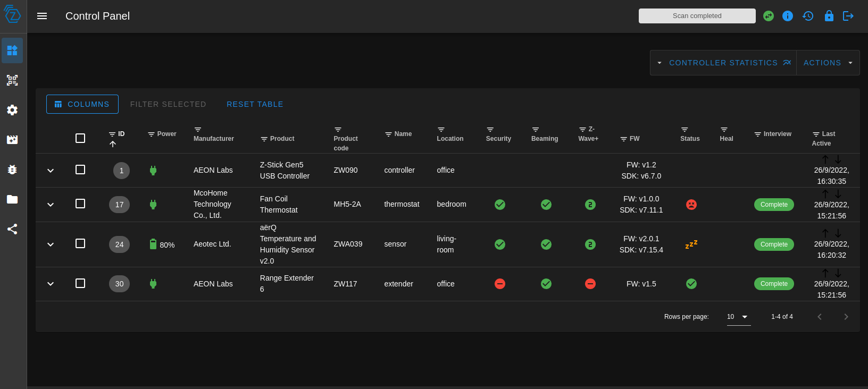Open the Smart Start QR code page

(x=12, y=80)
